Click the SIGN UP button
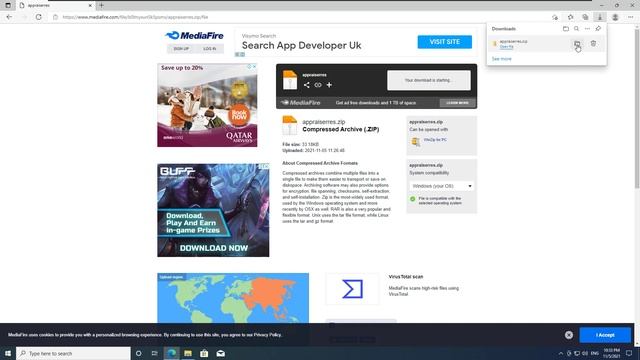The height and width of the screenshot is (360, 640). (181, 49)
